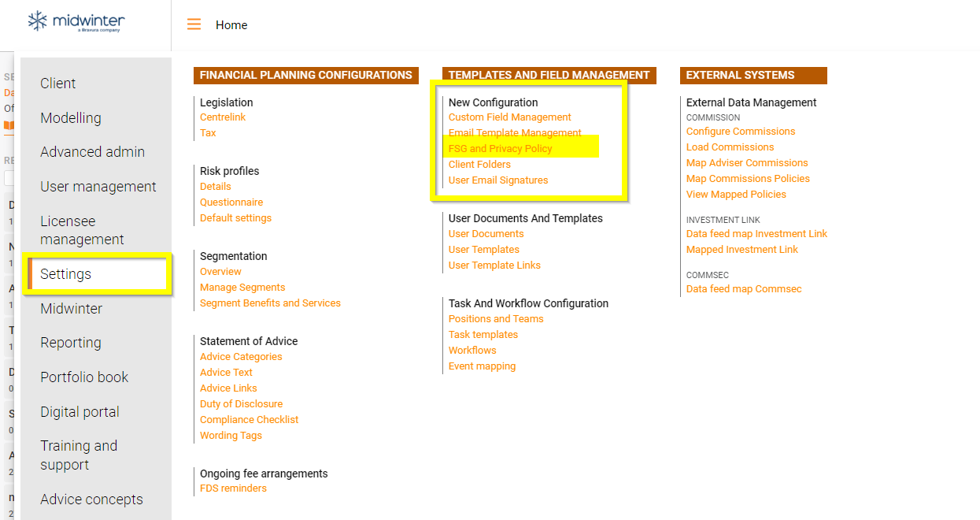
Task: Open Wording Tags link
Action: (231, 436)
